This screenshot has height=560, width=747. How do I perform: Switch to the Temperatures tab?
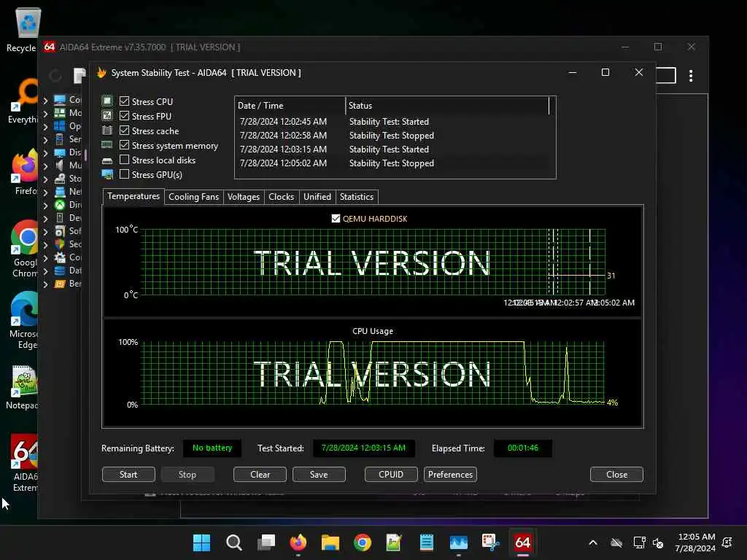[x=133, y=196]
